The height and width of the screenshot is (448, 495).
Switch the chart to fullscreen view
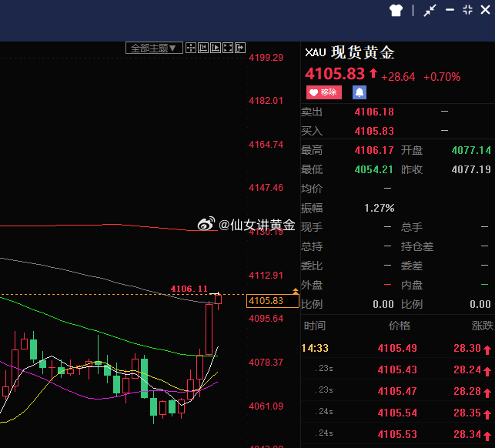tap(228, 48)
